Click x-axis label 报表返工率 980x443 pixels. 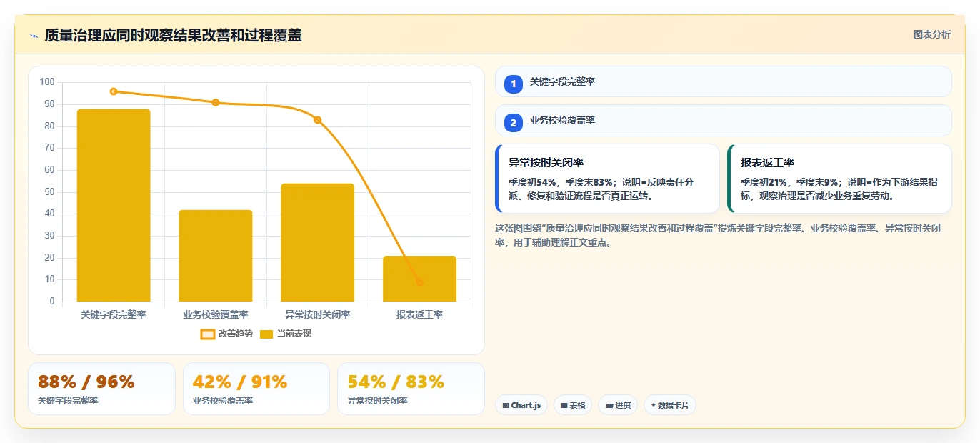[x=419, y=314]
